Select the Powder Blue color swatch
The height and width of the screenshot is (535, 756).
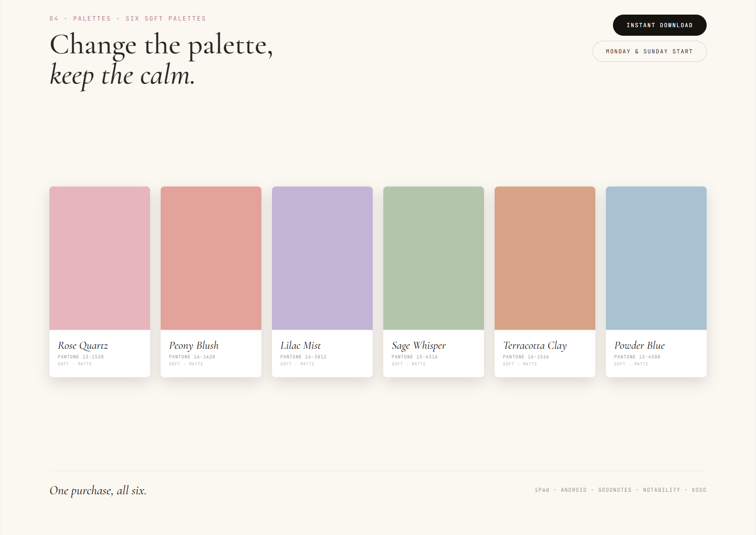[656, 258]
